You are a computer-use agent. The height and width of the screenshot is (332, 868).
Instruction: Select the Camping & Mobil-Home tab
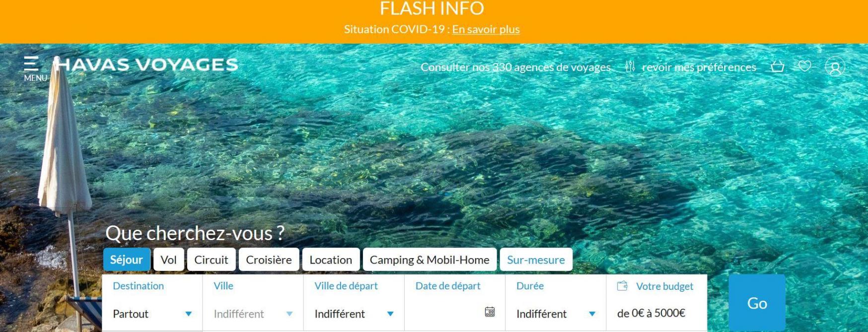(x=430, y=260)
